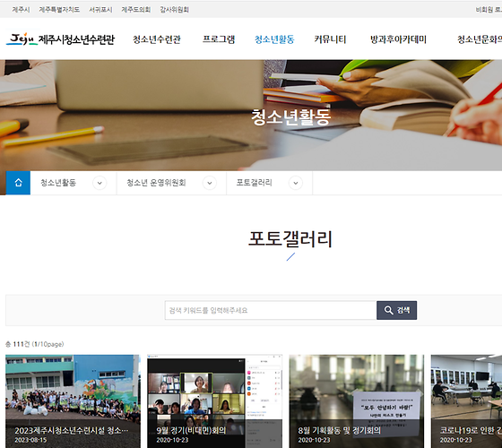This screenshot has height=448, width=502.
Task: Follow the 서귀포시 top link
Action: coord(100,10)
